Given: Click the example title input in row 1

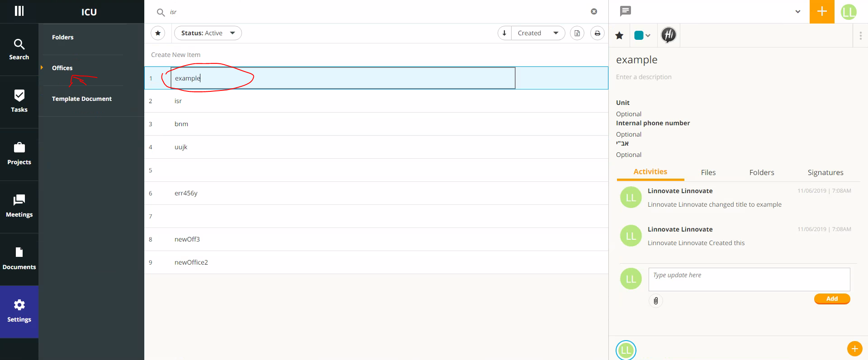Looking at the screenshot, I should tap(343, 78).
